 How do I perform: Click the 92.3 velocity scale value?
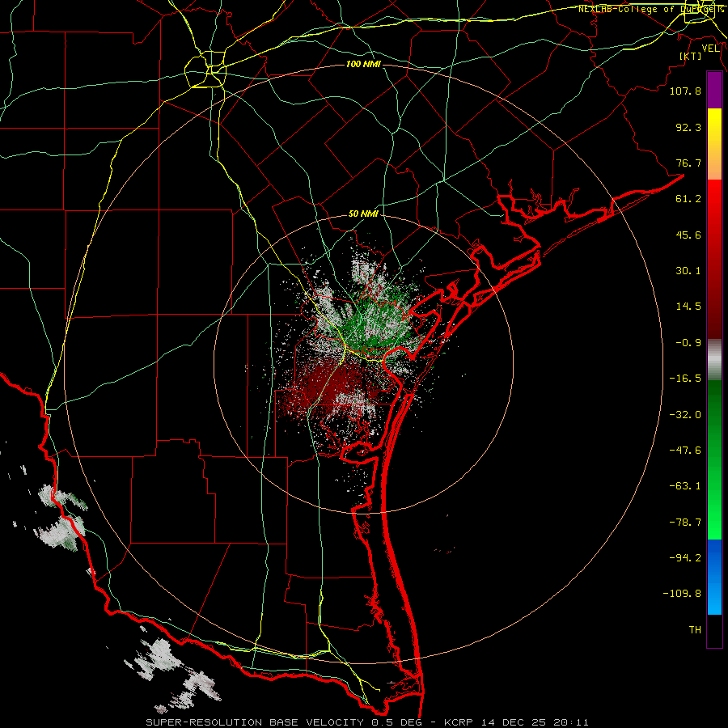[688, 127]
